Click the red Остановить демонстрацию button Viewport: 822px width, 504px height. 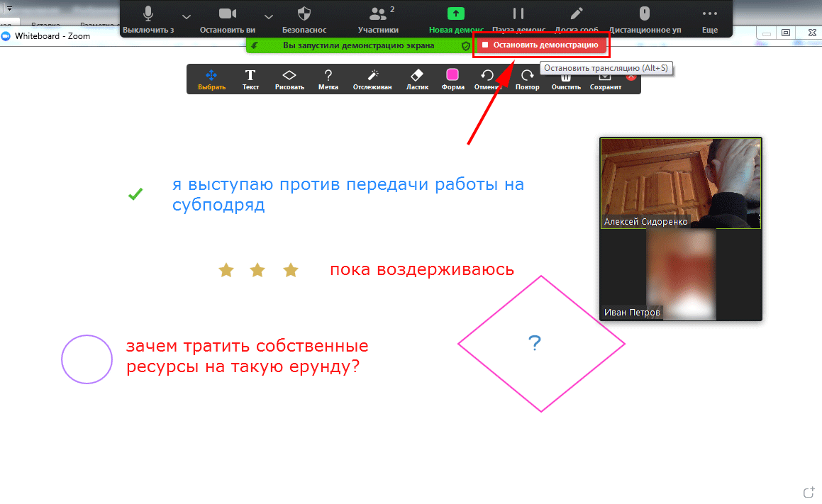tap(540, 45)
